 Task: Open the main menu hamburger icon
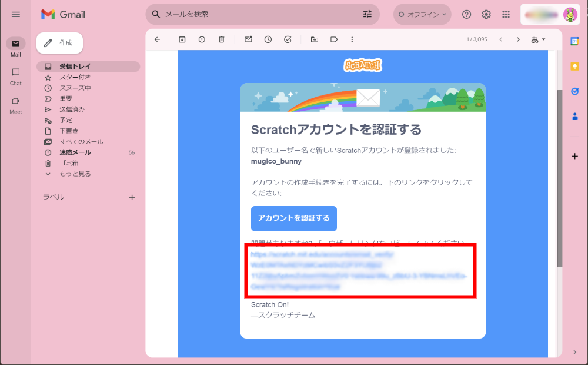(x=16, y=14)
